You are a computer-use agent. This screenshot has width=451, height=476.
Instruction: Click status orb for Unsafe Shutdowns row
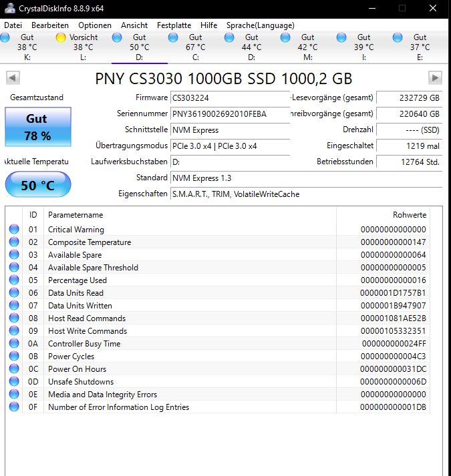[x=14, y=381]
